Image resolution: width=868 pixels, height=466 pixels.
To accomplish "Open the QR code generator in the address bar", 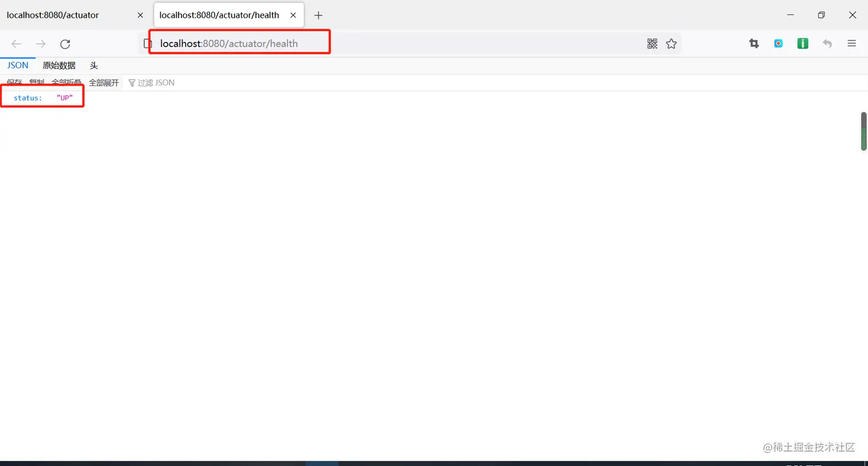I will [652, 44].
